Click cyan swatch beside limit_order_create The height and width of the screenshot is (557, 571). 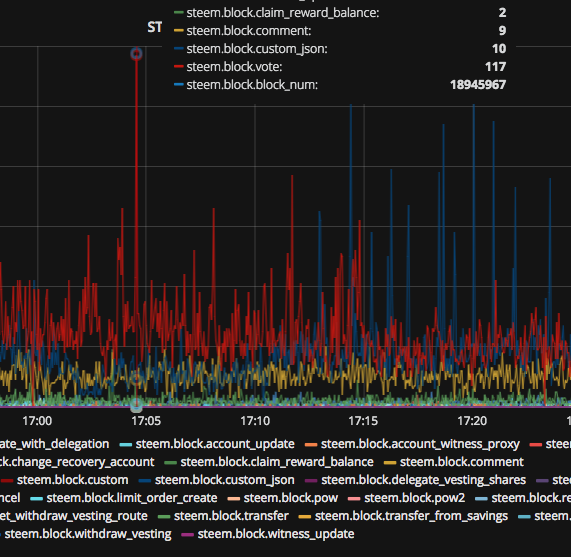pyautogui.click(x=36, y=499)
